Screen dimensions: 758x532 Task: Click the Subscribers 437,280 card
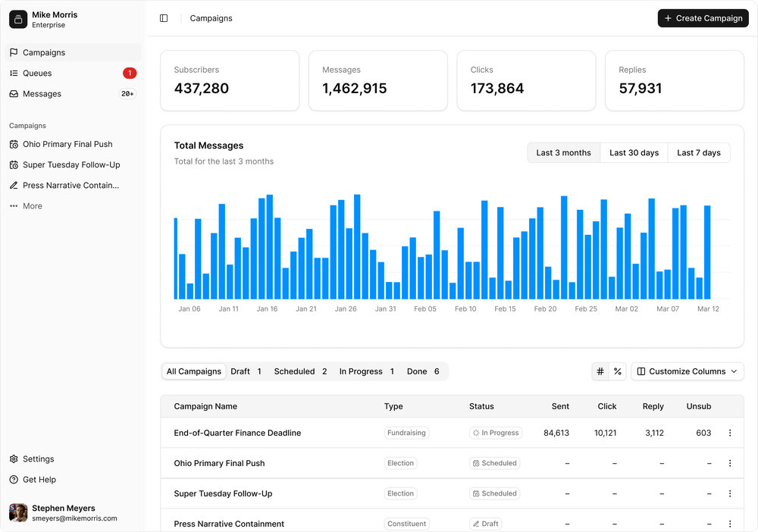(x=230, y=80)
